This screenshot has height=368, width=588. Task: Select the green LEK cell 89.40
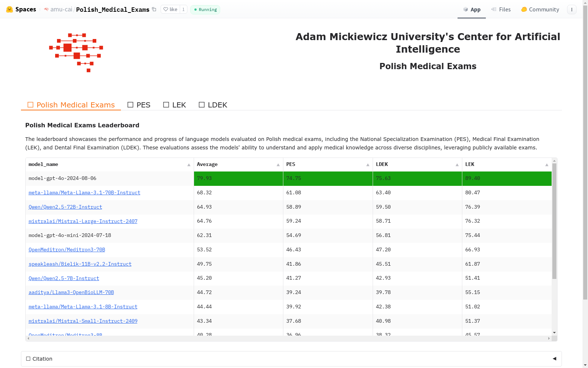tap(507, 178)
